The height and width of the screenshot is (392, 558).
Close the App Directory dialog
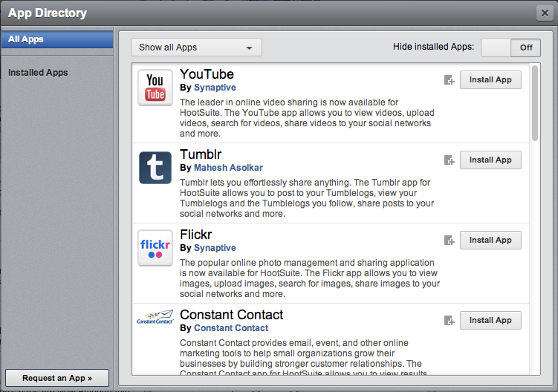point(545,13)
